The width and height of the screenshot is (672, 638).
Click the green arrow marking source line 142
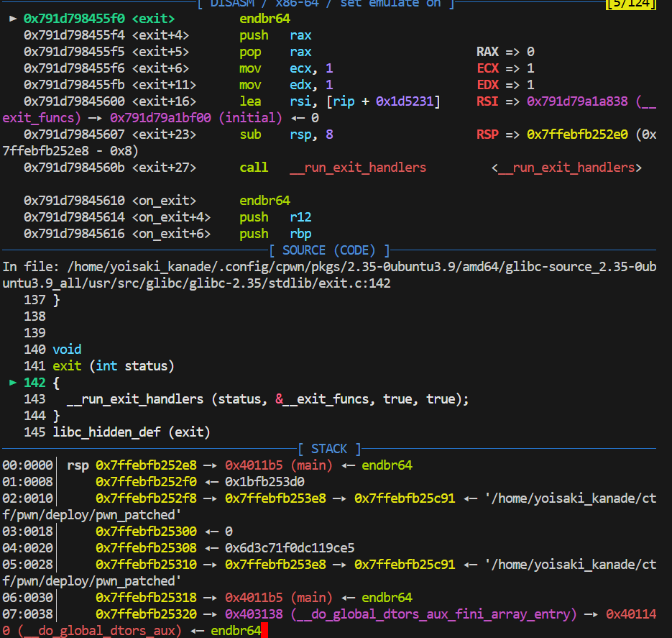[13, 383]
